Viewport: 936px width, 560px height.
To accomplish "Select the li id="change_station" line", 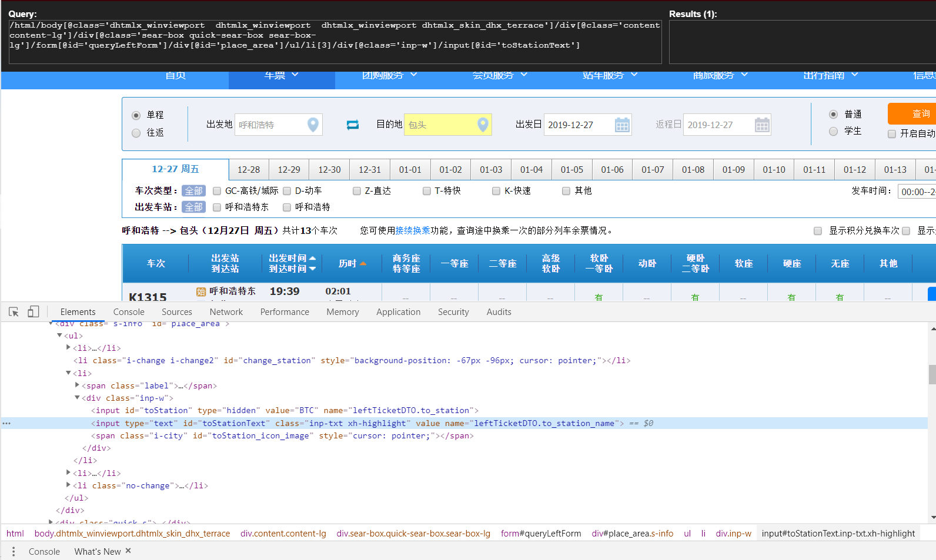I will tap(352, 361).
